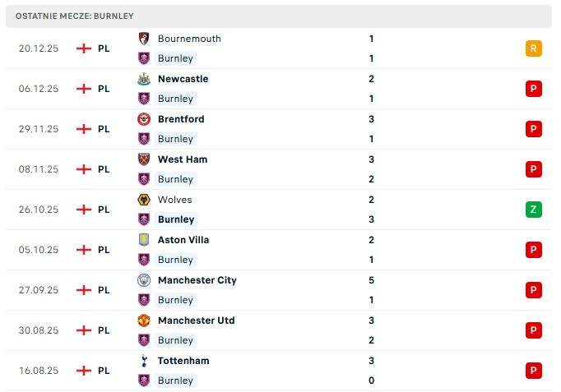561x392 pixels.
Task: Click the Manchester Utd club crest
Action: pyautogui.click(x=144, y=321)
